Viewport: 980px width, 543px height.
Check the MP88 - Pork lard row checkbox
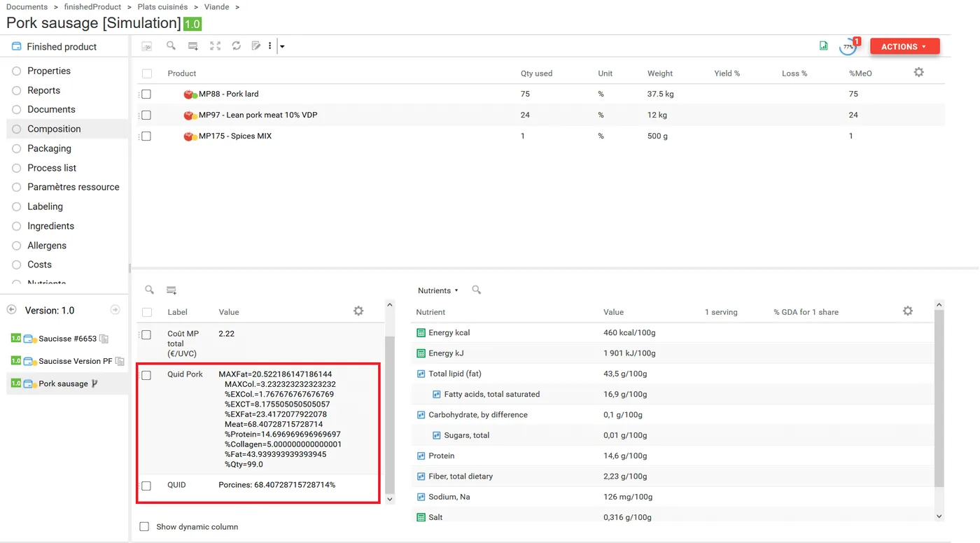pyautogui.click(x=146, y=94)
